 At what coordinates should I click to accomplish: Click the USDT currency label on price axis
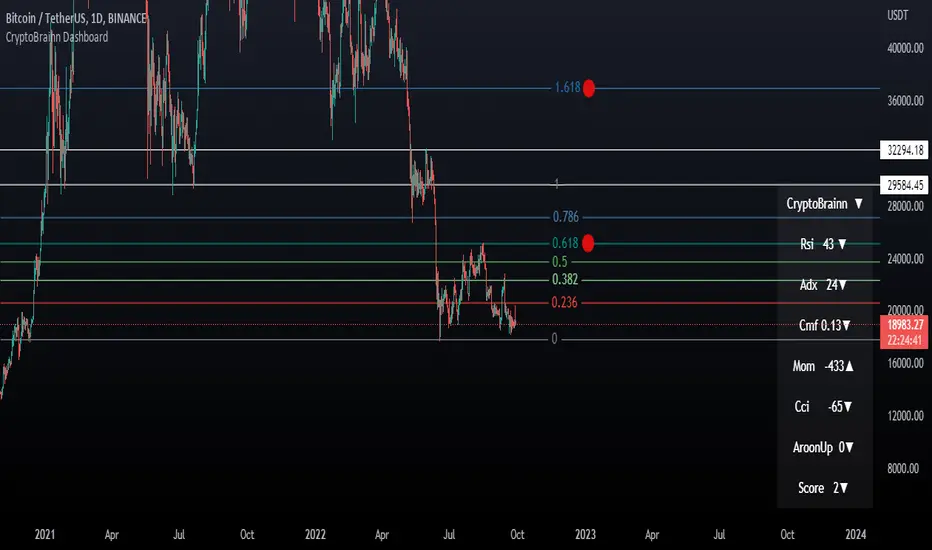[x=898, y=15]
